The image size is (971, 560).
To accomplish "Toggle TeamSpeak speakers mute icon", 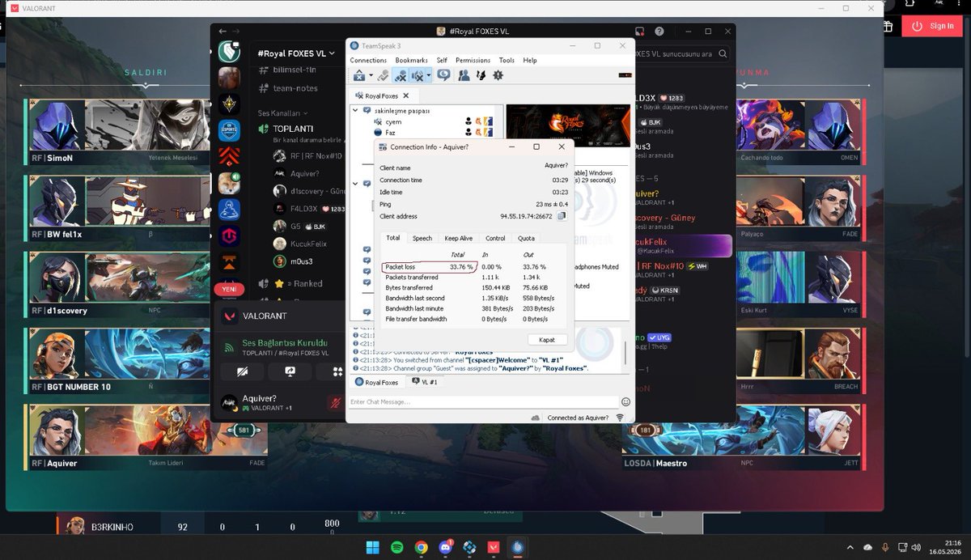I will point(418,75).
